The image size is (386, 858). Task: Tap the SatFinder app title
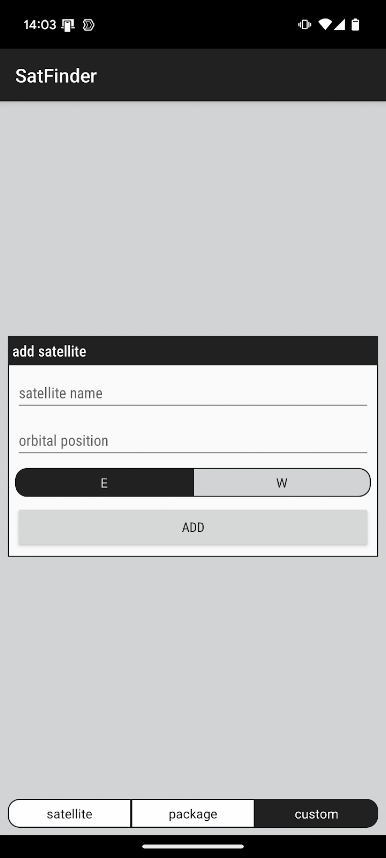coord(56,76)
